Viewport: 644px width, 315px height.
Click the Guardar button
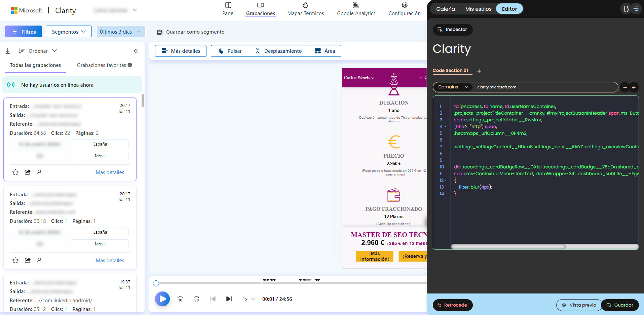(x=620, y=305)
